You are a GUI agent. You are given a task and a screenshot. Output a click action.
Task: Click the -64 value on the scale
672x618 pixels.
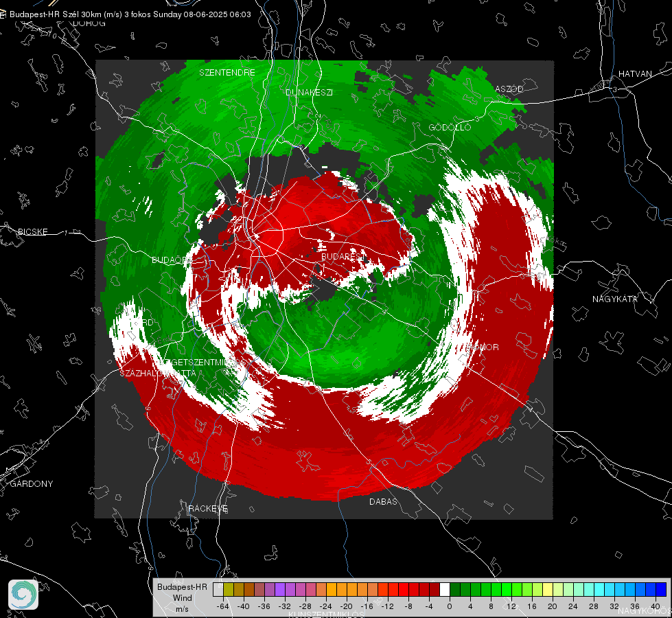click(x=223, y=606)
